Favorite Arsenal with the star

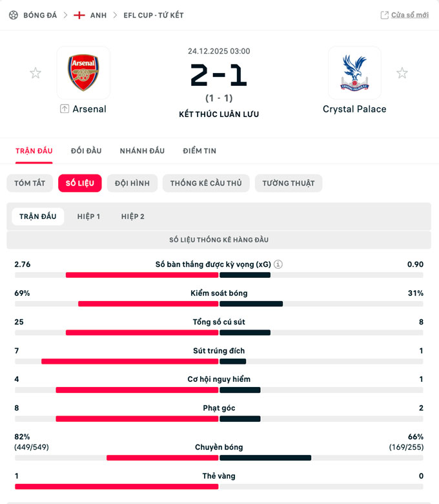tap(36, 73)
